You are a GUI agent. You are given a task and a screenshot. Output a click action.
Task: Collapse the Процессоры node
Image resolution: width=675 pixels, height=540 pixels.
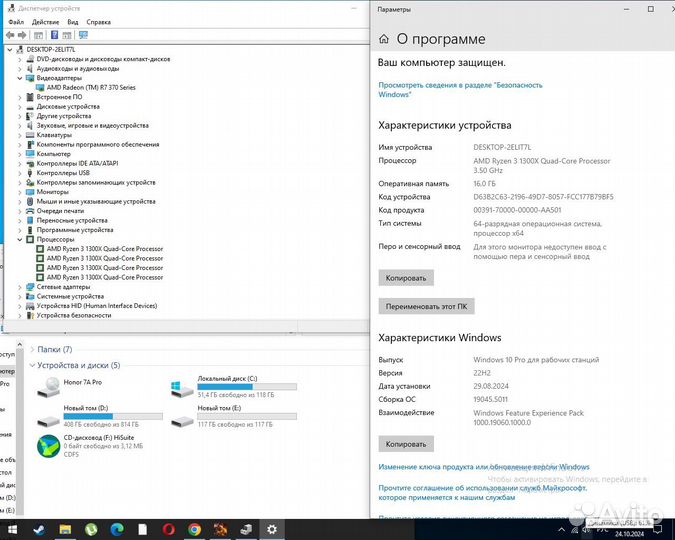point(20,239)
